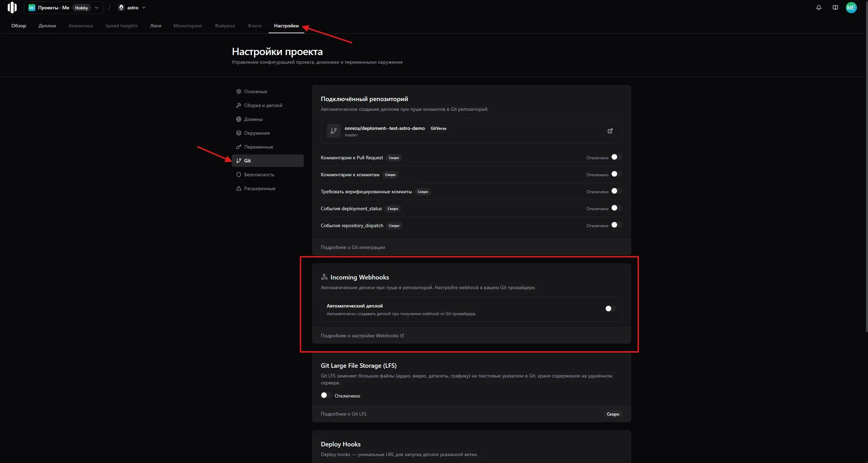Image resolution: width=868 pixels, height=463 pixels.
Task: Open the astro project dropdown
Action: click(x=143, y=7)
